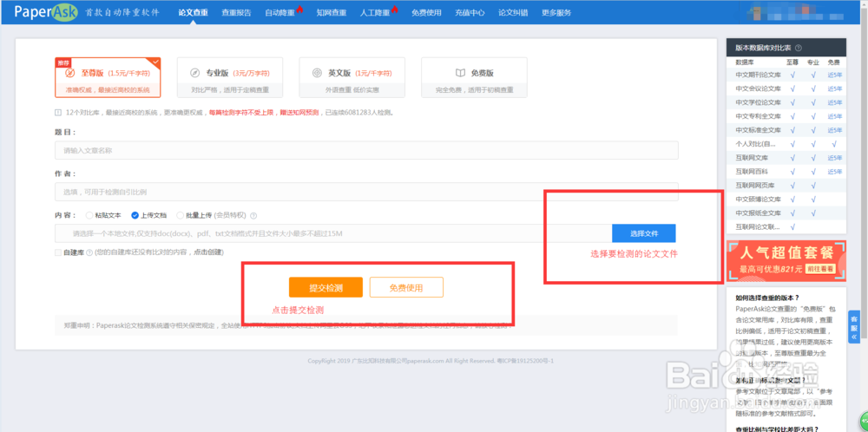Click the 人气超值套餐 promo banner
The height and width of the screenshot is (432, 868).
(786, 260)
